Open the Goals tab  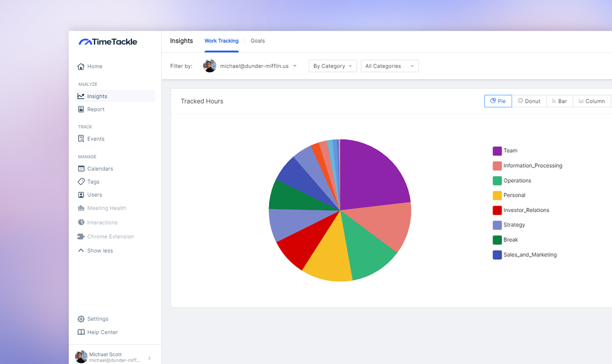[x=258, y=41]
